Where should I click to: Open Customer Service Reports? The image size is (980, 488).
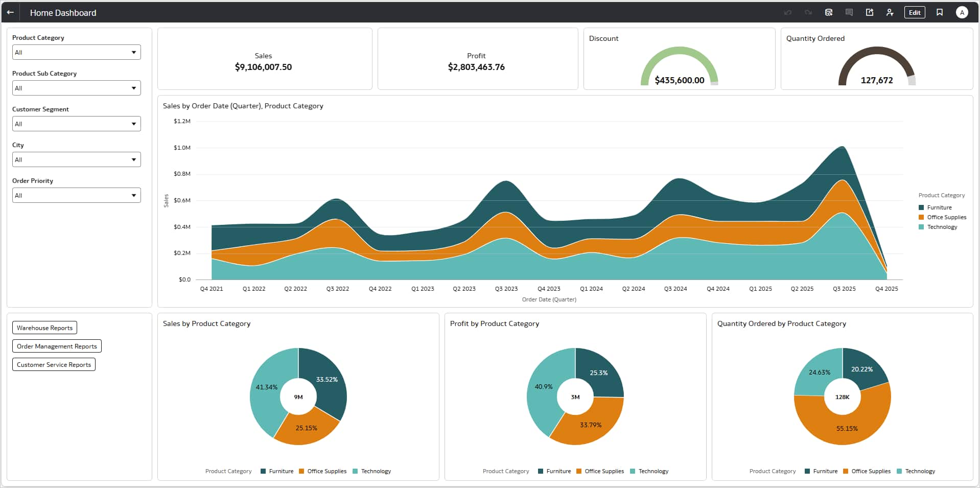pos(54,364)
